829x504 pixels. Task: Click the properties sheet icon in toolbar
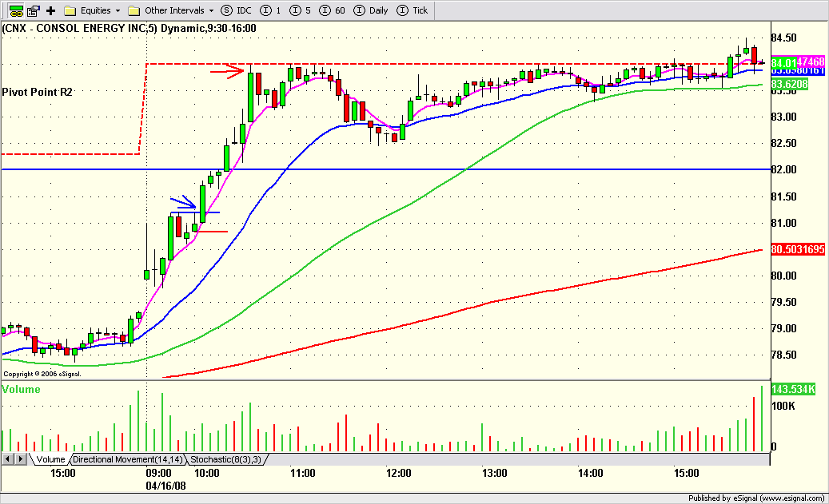(34, 10)
